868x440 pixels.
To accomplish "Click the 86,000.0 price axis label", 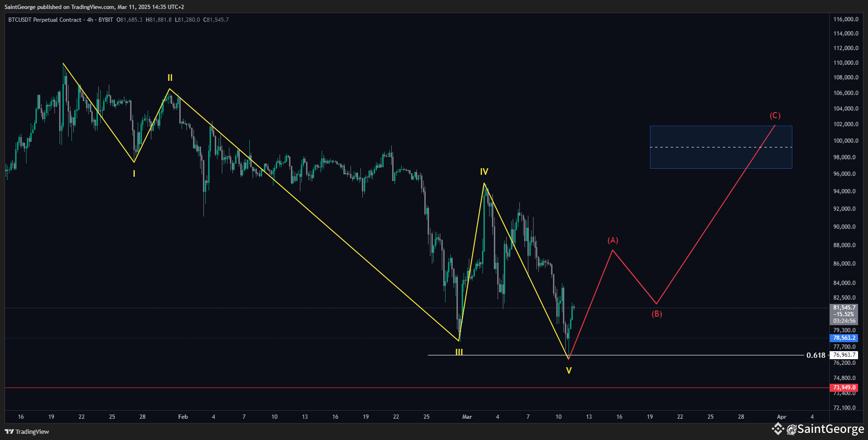I will pos(844,264).
